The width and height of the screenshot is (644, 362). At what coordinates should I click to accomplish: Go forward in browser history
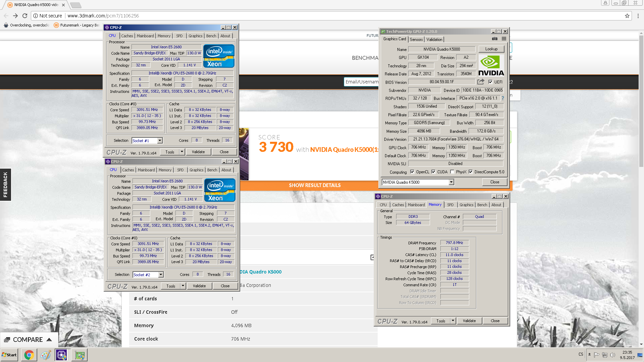click(15, 16)
